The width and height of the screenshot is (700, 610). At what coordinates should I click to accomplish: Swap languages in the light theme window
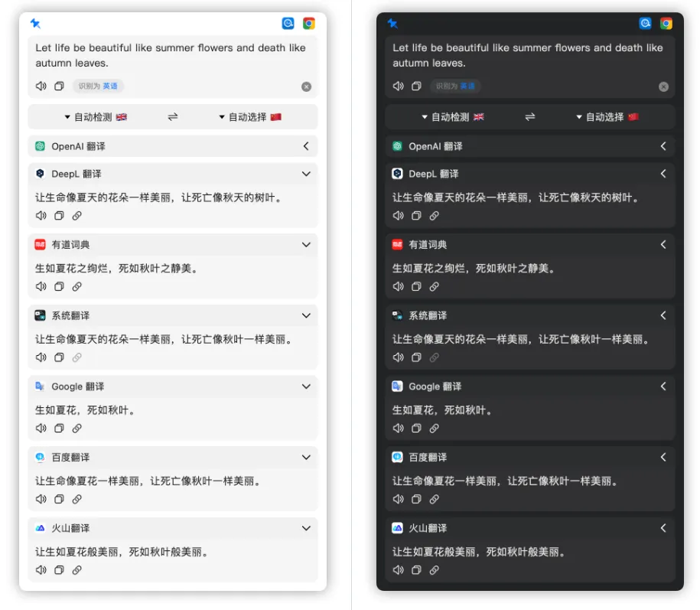[x=173, y=117]
